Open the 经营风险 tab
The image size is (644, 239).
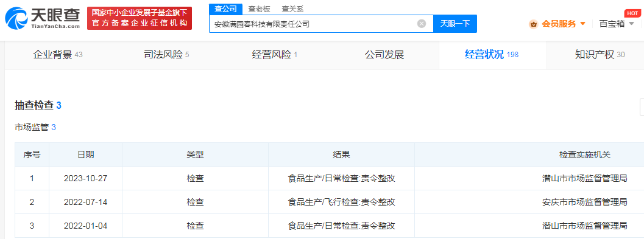[x=274, y=55]
